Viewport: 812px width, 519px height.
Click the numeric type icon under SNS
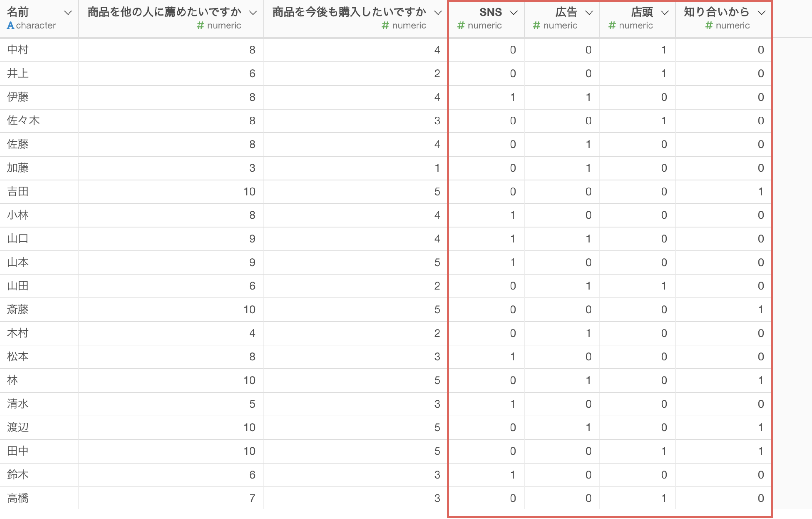pos(461,25)
